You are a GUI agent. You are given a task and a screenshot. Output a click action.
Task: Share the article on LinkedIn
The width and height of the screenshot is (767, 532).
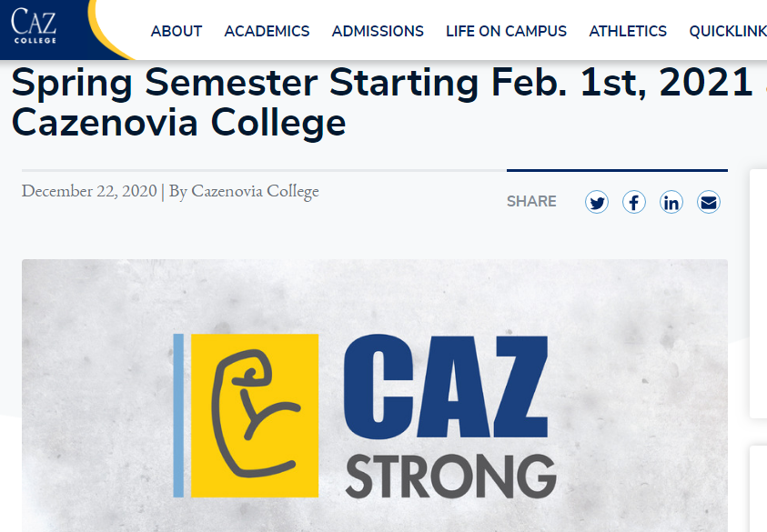(x=671, y=202)
